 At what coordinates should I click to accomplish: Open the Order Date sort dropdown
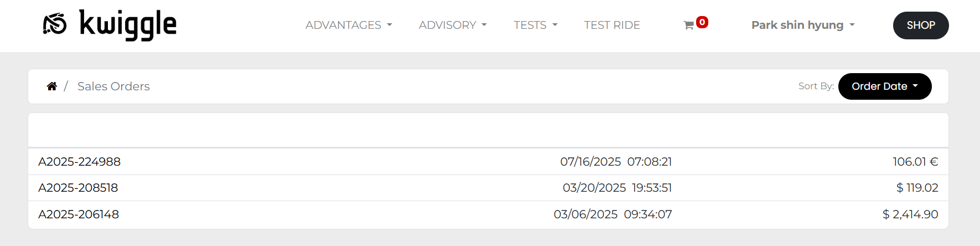point(884,86)
